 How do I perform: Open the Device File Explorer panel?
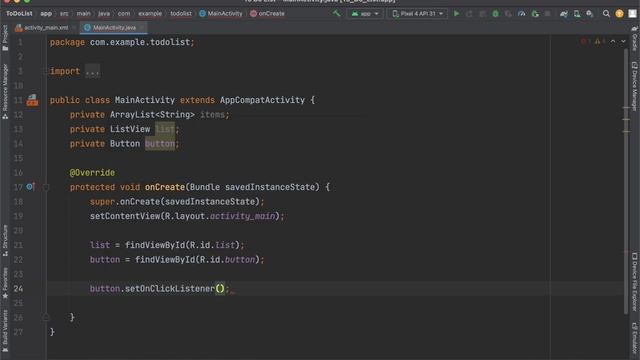coord(635,282)
